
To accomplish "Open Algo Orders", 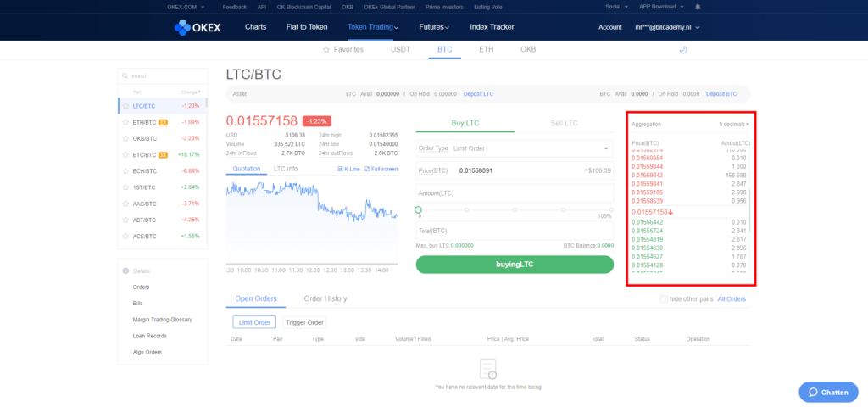I will [147, 352].
